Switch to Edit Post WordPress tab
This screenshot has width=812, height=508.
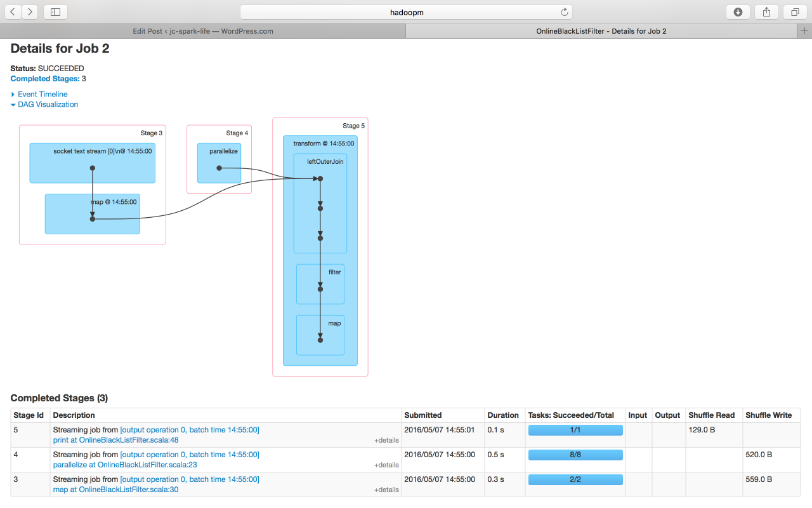point(203,30)
